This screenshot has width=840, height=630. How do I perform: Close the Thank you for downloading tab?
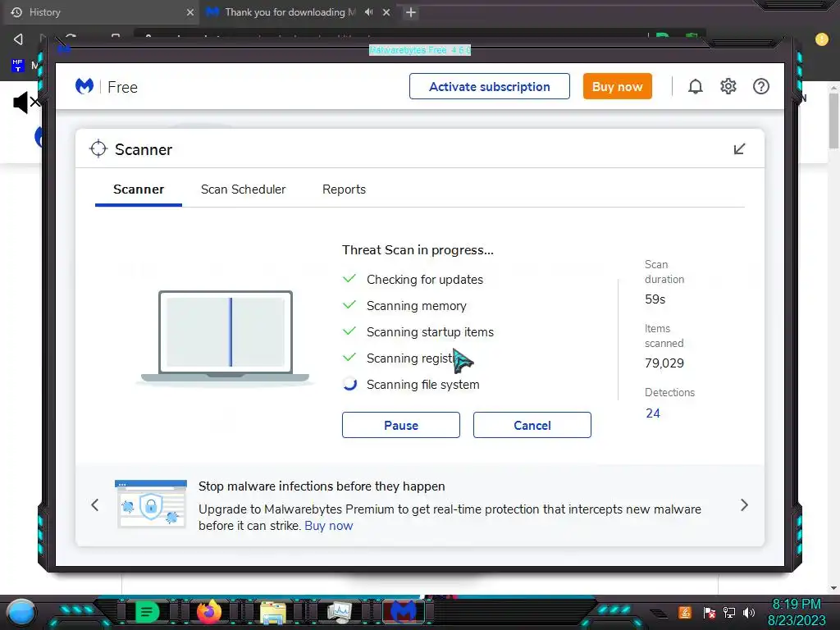(x=386, y=11)
